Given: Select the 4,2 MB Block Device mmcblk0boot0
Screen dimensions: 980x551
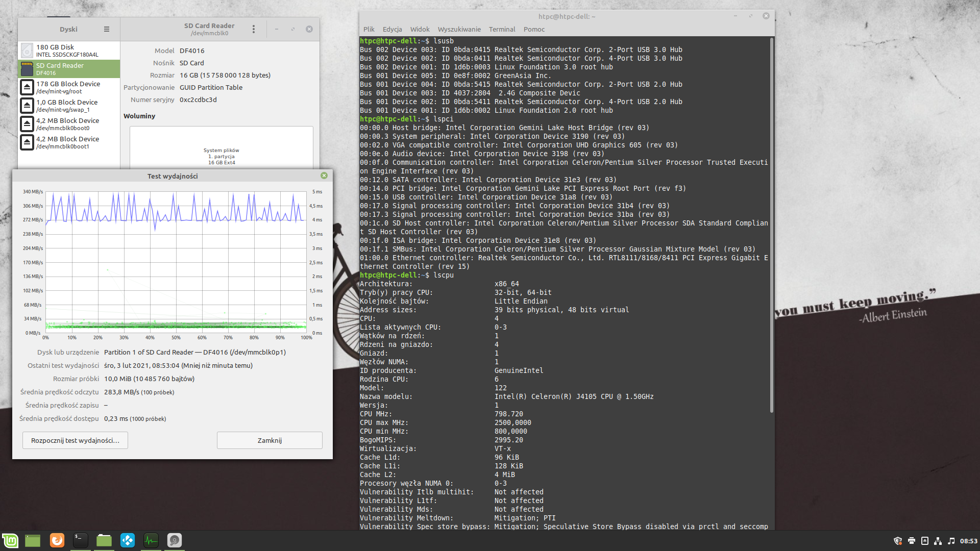Looking at the screenshot, I should click(x=69, y=124).
